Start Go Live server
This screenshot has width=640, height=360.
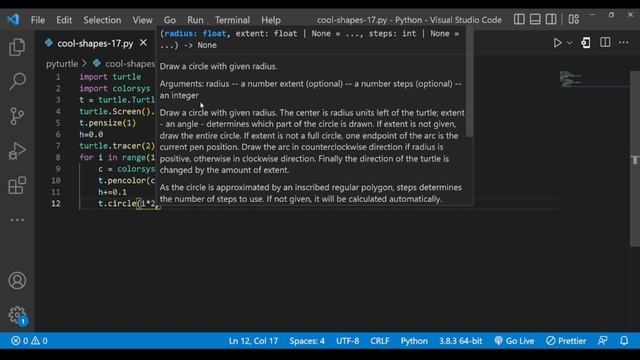click(x=514, y=341)
